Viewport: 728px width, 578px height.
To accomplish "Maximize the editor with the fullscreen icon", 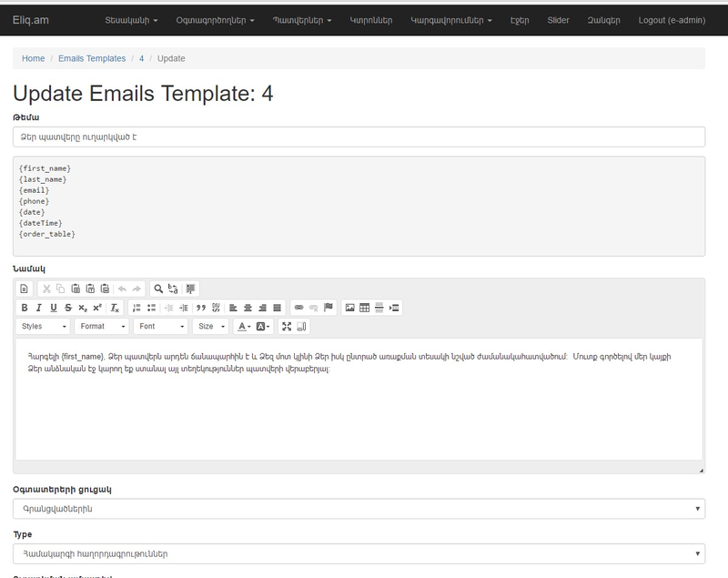I will [287, 326].
